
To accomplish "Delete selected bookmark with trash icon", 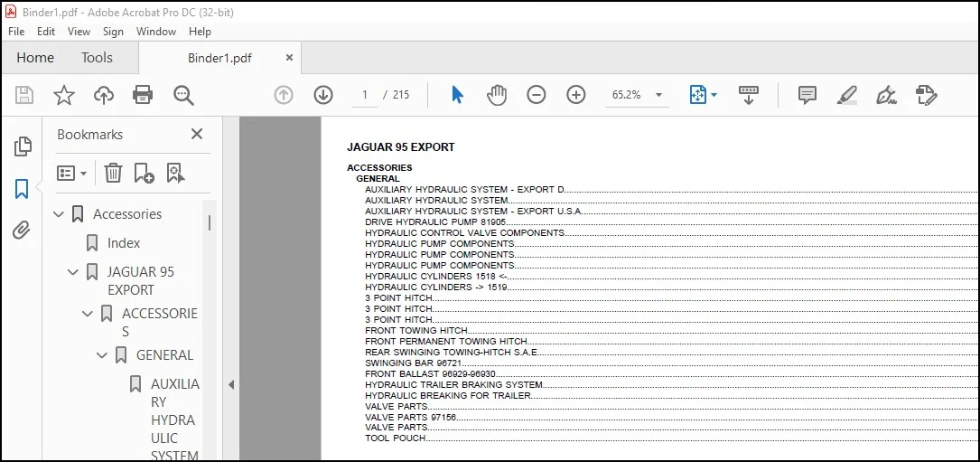I will coord(113,173).
